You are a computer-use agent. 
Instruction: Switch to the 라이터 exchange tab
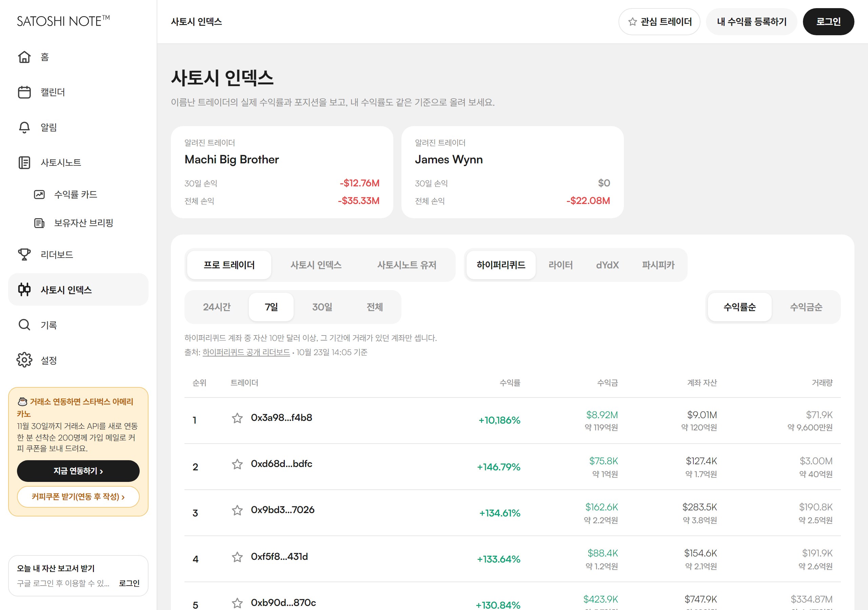pyautogui.click(x=561, y=265)
